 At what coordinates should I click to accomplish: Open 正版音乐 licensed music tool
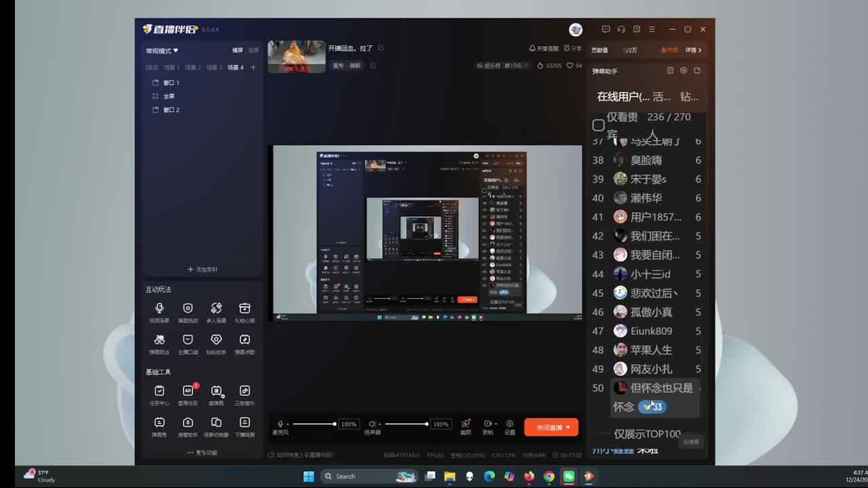245,395
